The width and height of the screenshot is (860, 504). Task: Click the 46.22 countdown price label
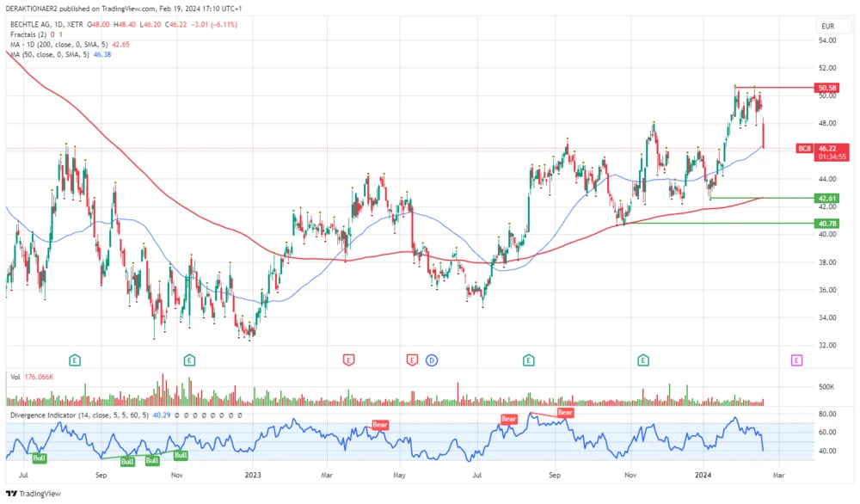(x=831, y=152)
